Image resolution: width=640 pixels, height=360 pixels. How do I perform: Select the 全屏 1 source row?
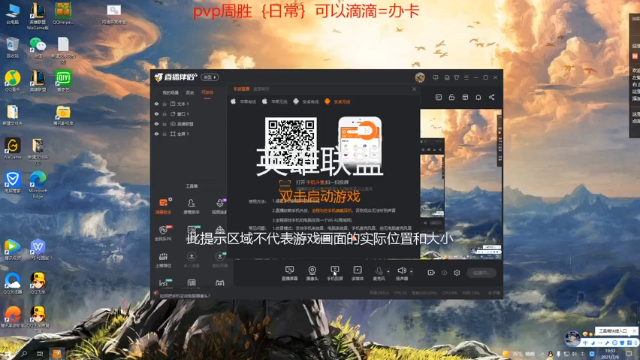click(189, 133)
